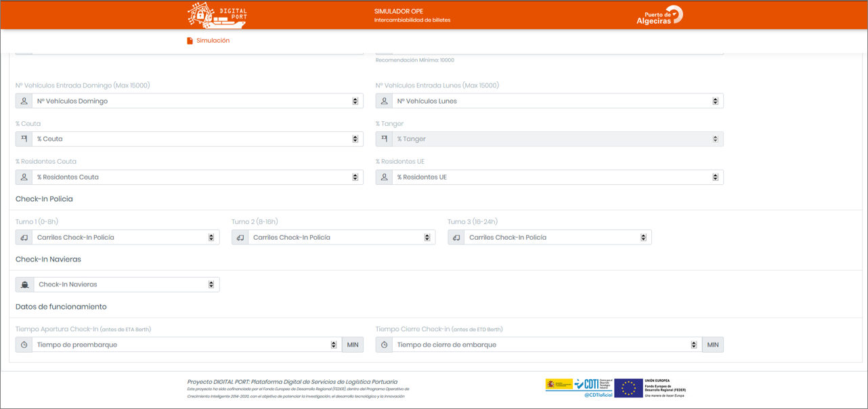Viewport: 868px width, 409px height.
Task: Use spinner arrows on % Residentes UE
Action: coord(715,177)
